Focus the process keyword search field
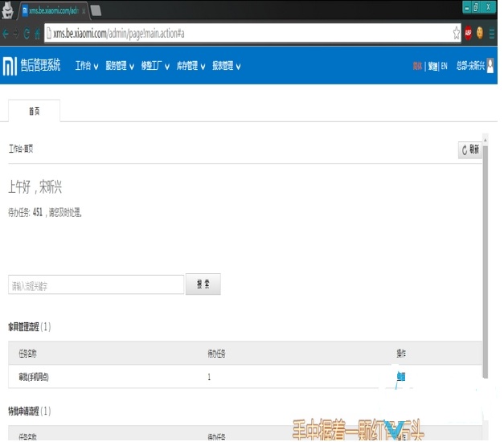504x442 pixels. pyautogui.click(x=96, y=284)
